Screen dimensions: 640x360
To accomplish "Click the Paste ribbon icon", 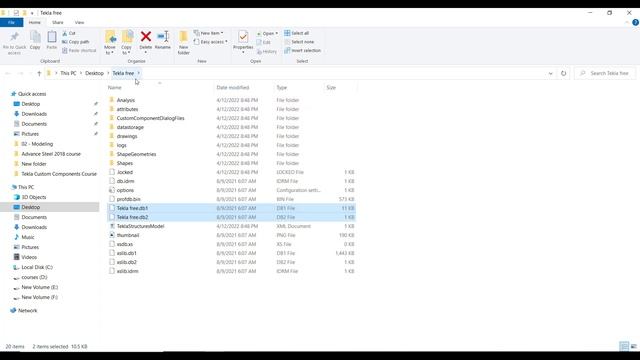I will point(52,38).
